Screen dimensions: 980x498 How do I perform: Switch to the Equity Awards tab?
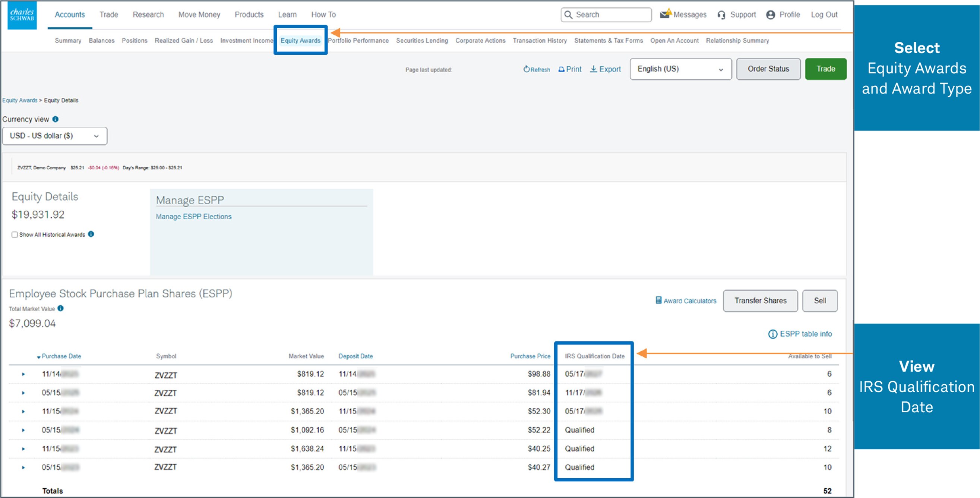tap(300, 41)
